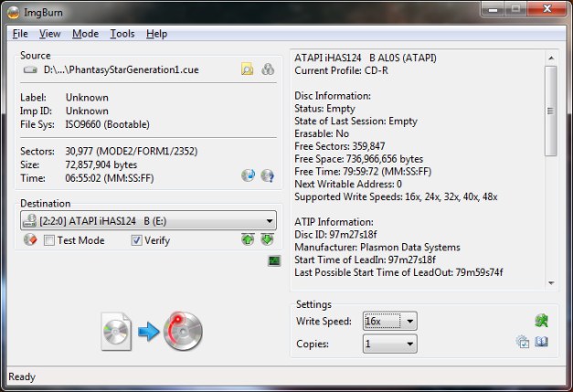
Task: Expand the Write Speed dropdown showing 16x
Action: coord(409,322)
